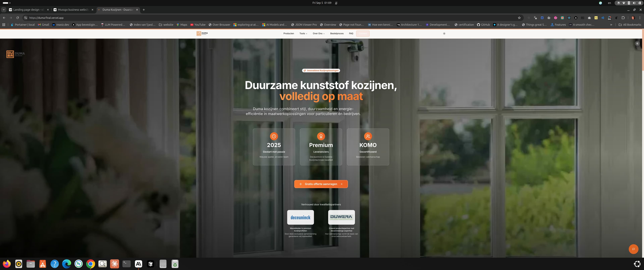Click the small pause icon at hero top right
The image size is (644, 270).
637,43
